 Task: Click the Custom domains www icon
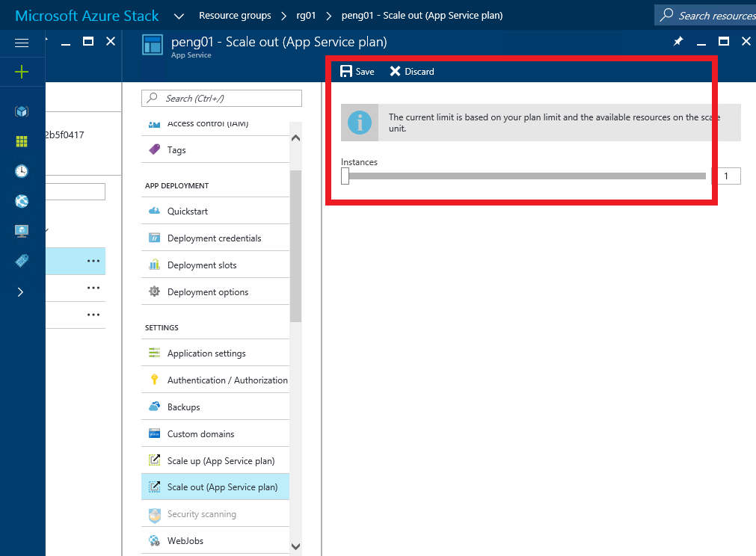click(154, 433)
